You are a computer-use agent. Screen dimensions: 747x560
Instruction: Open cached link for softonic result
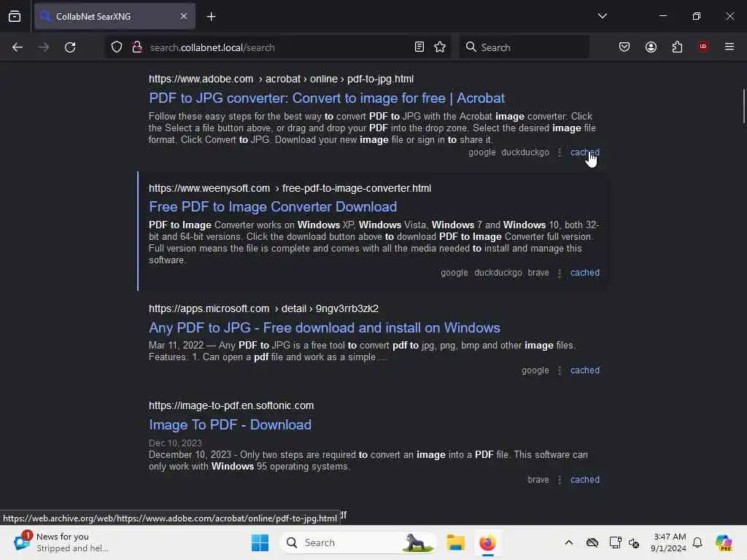(x=585, y=480)
